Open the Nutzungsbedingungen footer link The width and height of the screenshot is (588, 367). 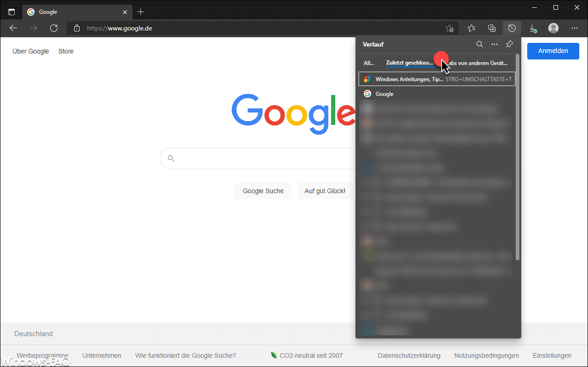(487, 355)
